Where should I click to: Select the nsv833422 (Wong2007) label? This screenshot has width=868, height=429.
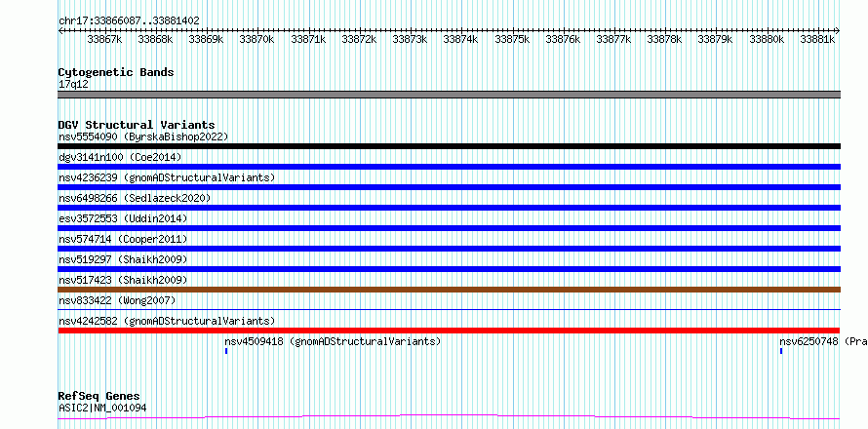pos(117,300)
